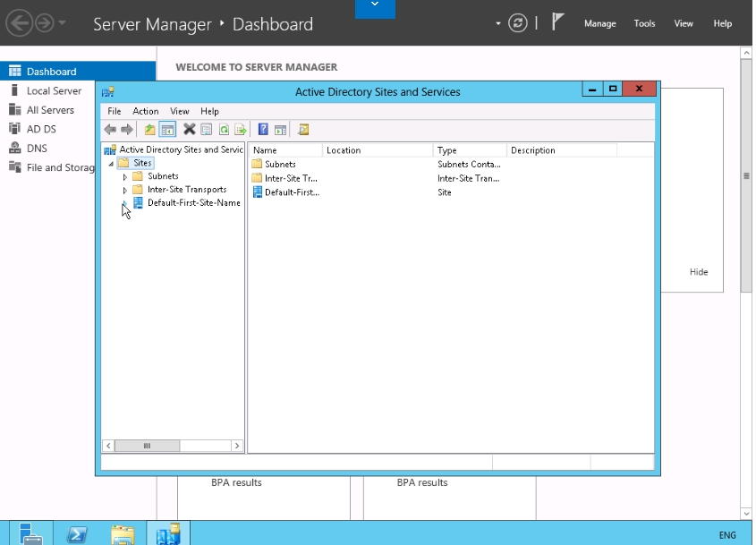Viewport: 756px width, 545px height.
Task: Open Windows PowerShell from the taskbar
Action: [x=78, y=534]
